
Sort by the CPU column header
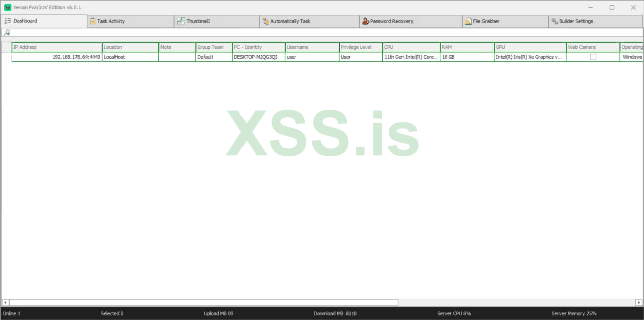[x=411, y=47]
